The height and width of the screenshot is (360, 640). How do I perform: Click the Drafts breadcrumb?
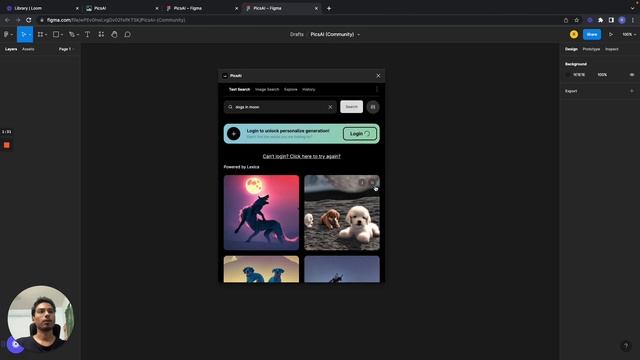tap(297, 35)
